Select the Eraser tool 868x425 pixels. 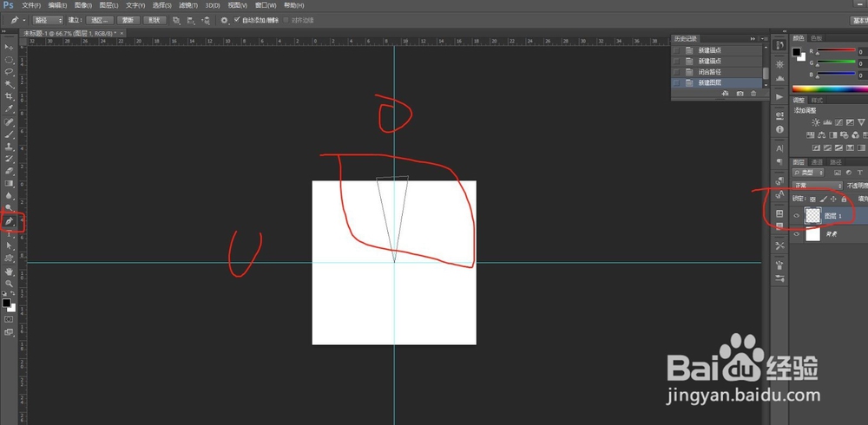[9, 171]
